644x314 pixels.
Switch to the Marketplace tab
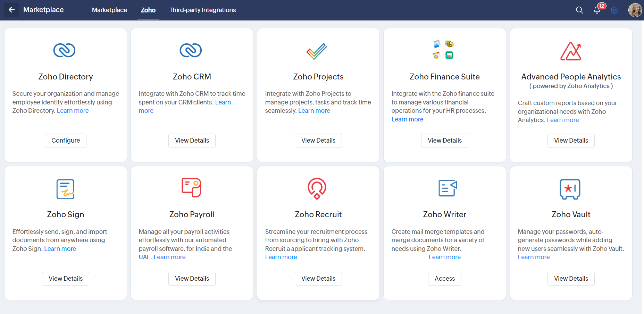[109, 10]
